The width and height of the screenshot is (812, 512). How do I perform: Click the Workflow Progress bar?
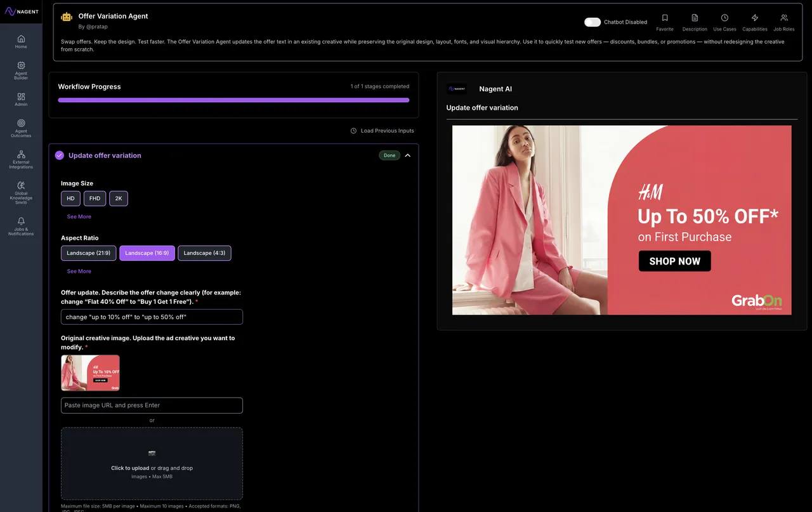(x=233, y=100)
